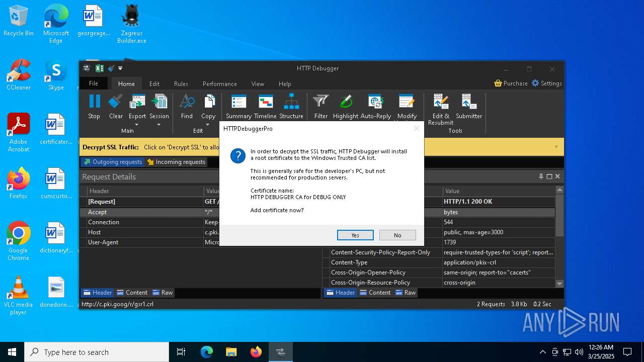The image size is (644, 362).
Task: Switch to the Home ribbon tab
Action: click(126, 84)
